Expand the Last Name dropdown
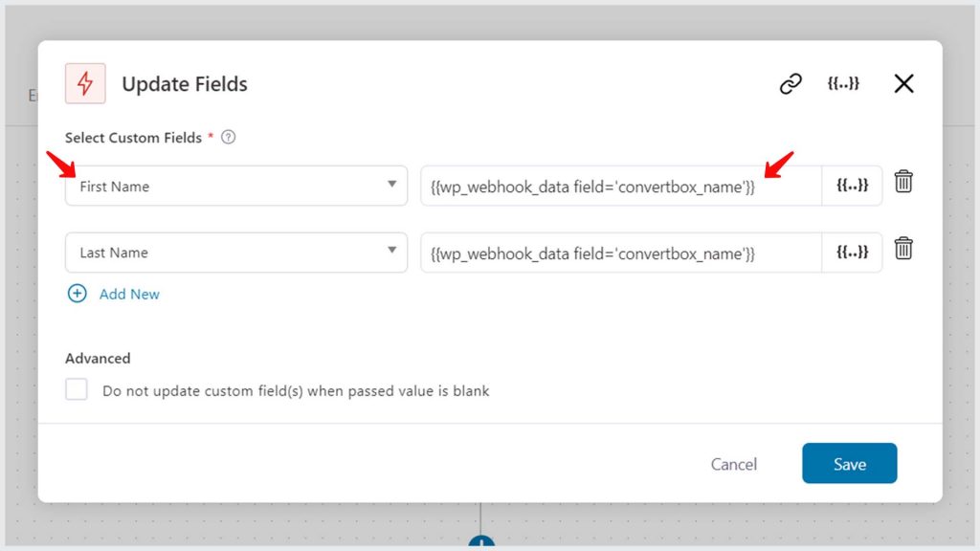Image resolution: width=980 pixels, height=551 pixels. point(236,253)
